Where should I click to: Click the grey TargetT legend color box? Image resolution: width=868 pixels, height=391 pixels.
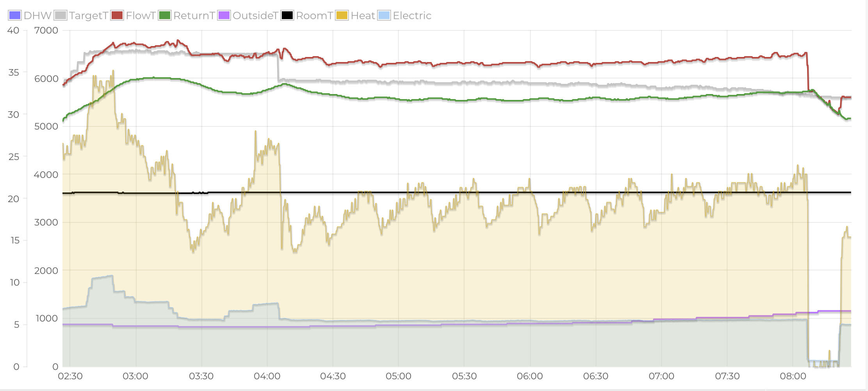60,16
